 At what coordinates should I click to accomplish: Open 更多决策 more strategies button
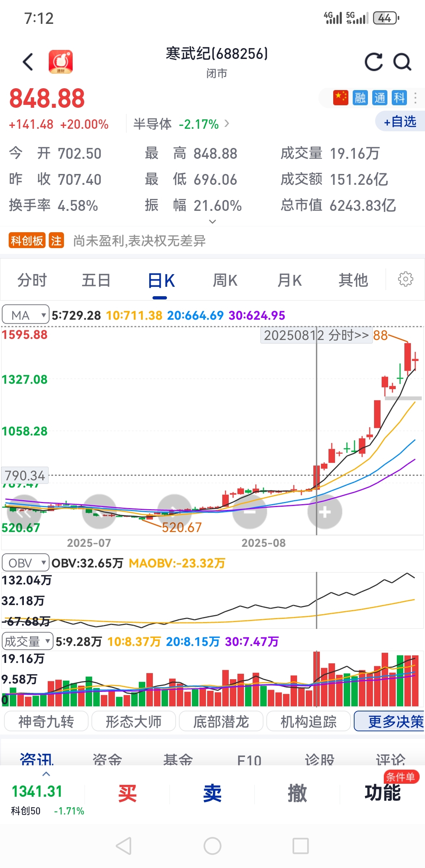[390, 721]
